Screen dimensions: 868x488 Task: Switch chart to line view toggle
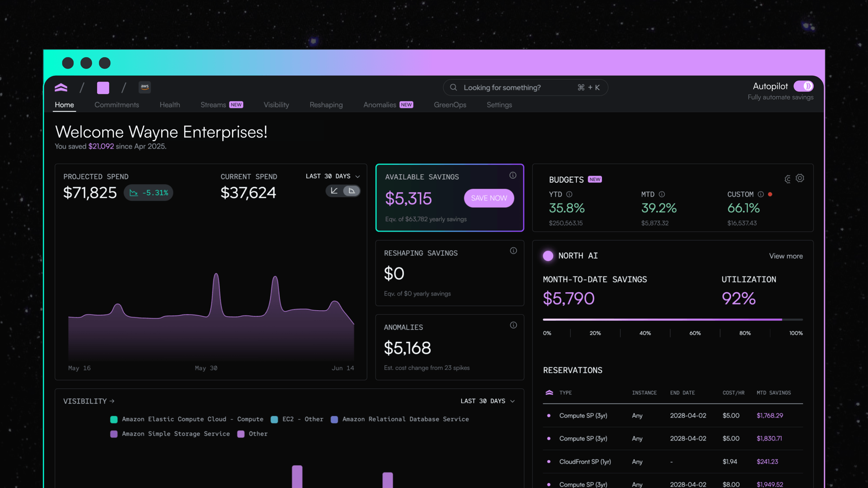(x=334, y=191)
